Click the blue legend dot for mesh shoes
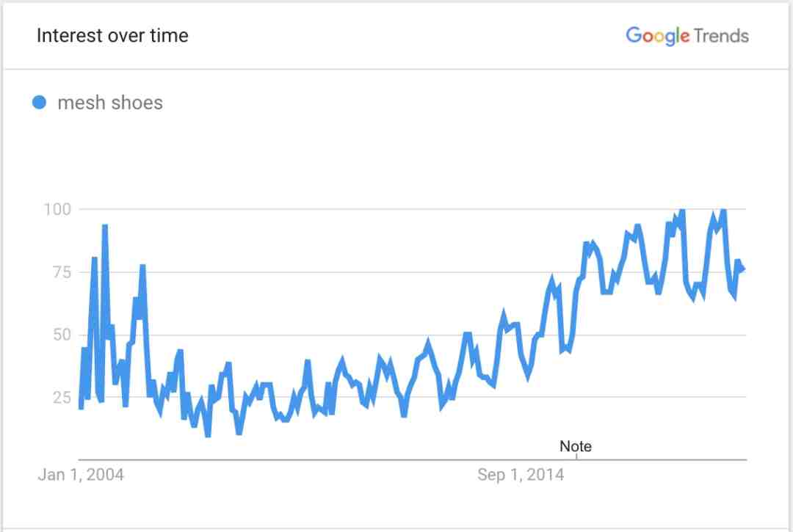Screen dimensions: 793x532 [39, 103]
